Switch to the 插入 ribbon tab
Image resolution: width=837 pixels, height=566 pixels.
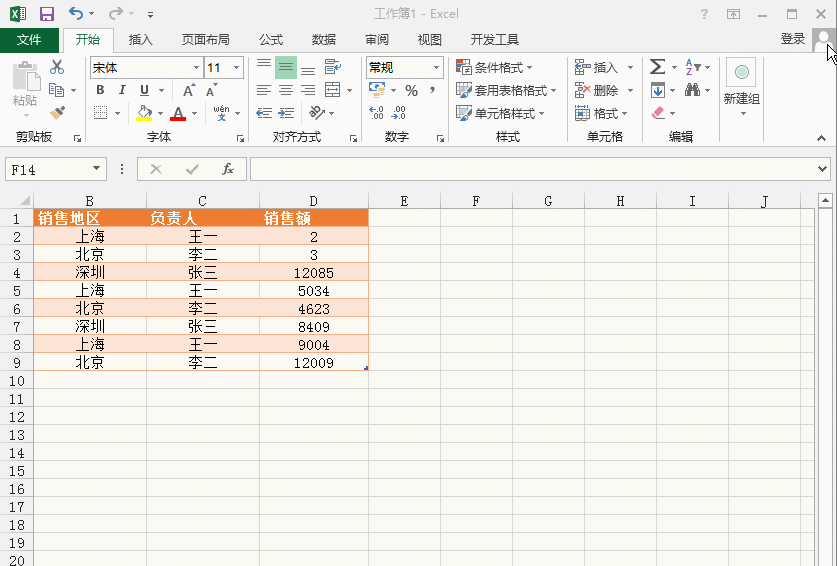coord(141,40)
